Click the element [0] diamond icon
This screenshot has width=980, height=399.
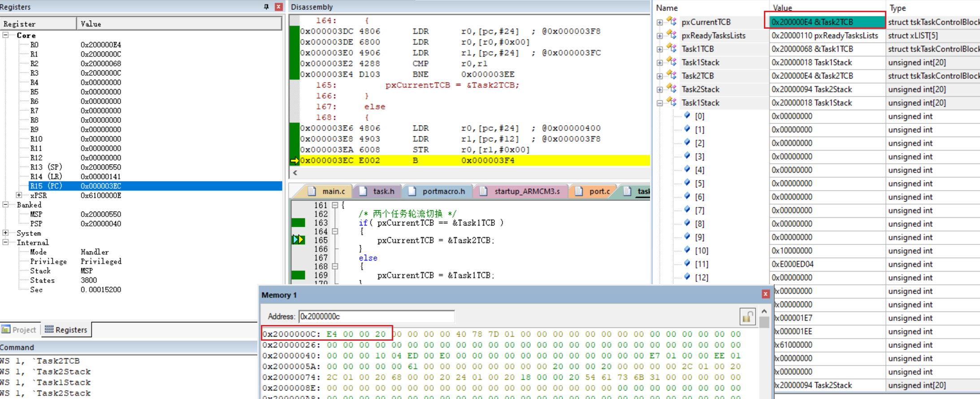coord(687,116)
